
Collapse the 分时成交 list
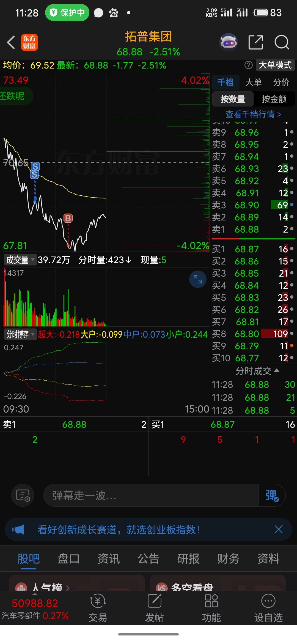point(257,371)
